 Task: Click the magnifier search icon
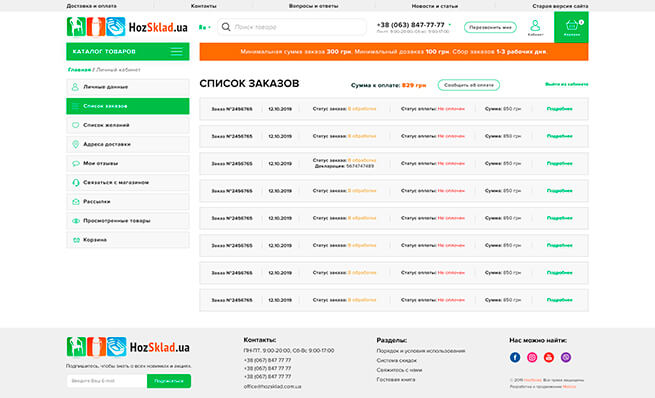pyautogui.click(x=226, y=27)
